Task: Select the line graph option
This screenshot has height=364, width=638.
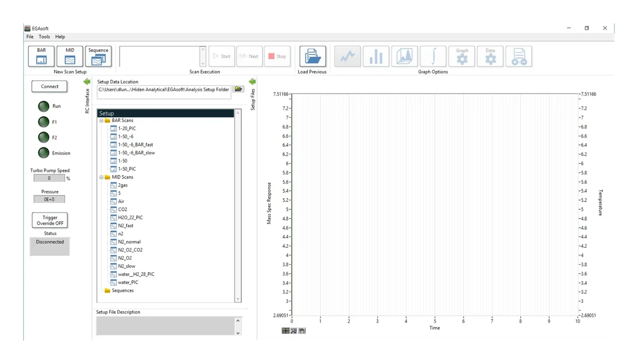Action: (348, 56)
